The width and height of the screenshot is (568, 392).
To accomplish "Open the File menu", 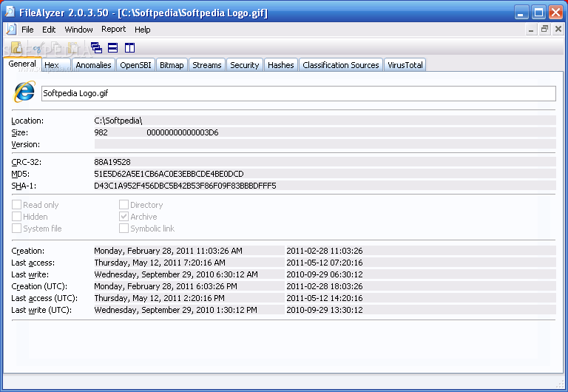I will point(27,30).
